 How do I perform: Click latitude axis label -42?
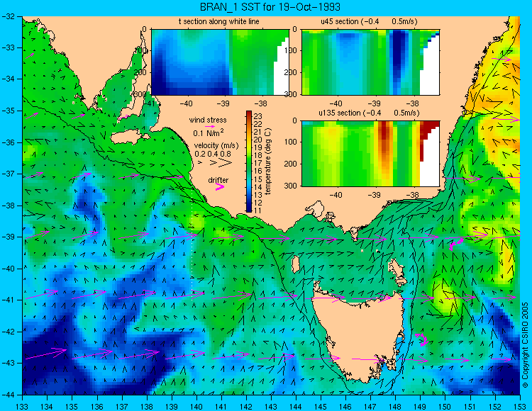coord(9,332)
